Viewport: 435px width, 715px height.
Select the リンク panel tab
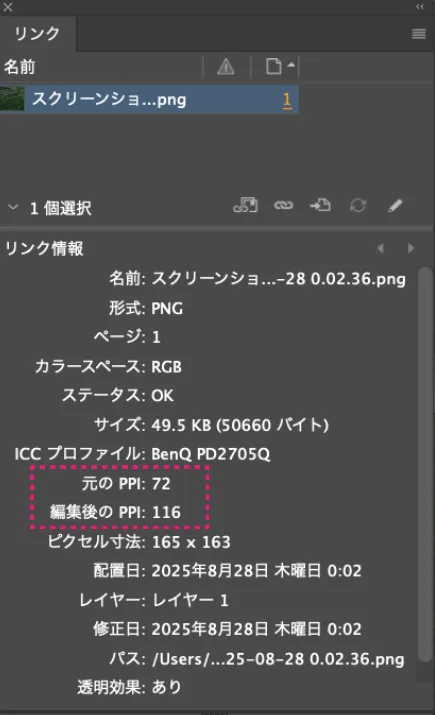(37, 34)
